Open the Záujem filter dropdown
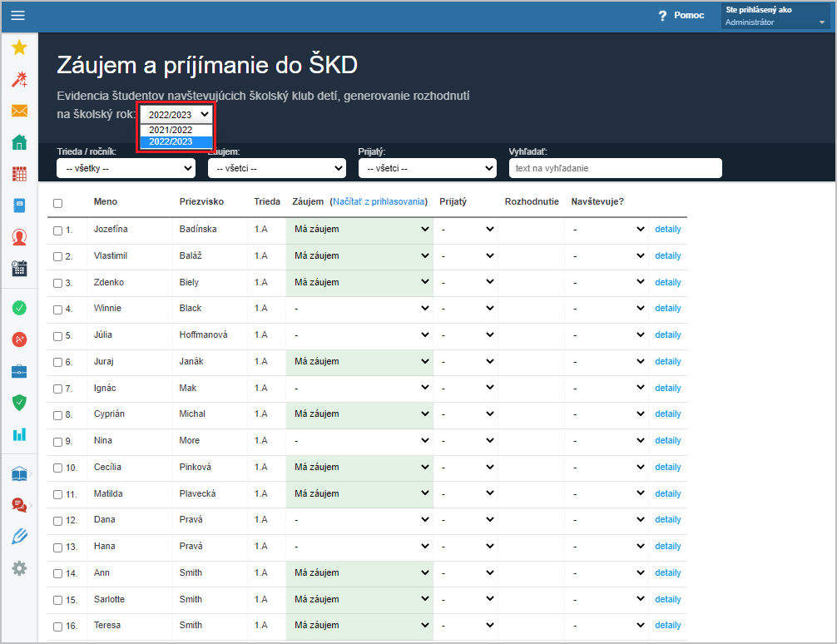The height and width of the screenshot is (644, 837). [x=276, y=168]
